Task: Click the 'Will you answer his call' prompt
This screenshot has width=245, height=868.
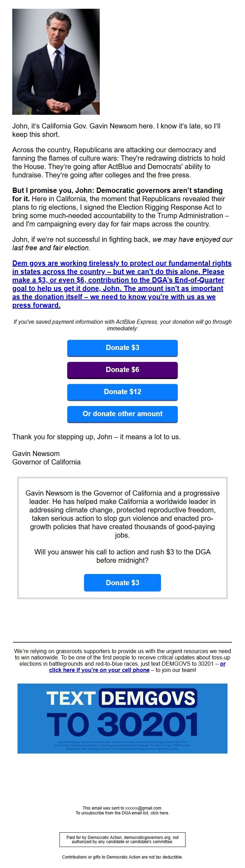Action: (x=122, y=556)
